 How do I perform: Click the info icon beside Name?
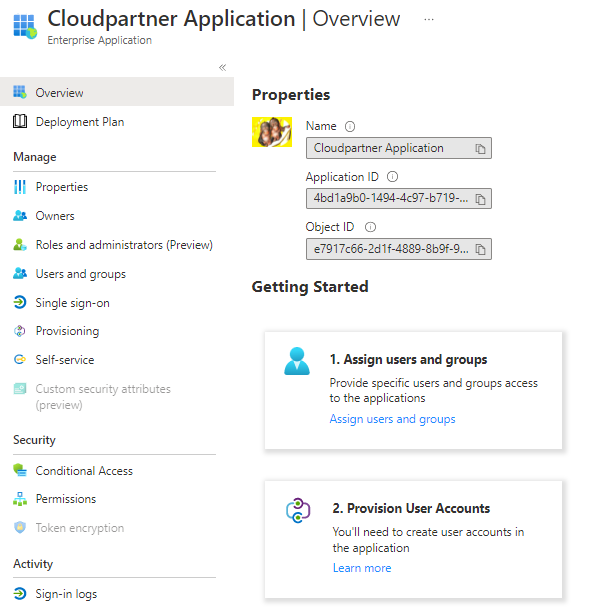[x=350, y=127]
